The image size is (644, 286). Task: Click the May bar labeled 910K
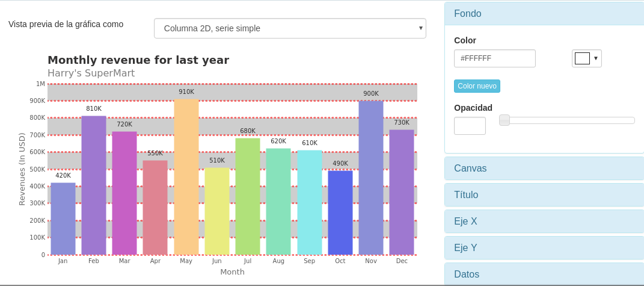pyautogui.click(x=186, y=176)
